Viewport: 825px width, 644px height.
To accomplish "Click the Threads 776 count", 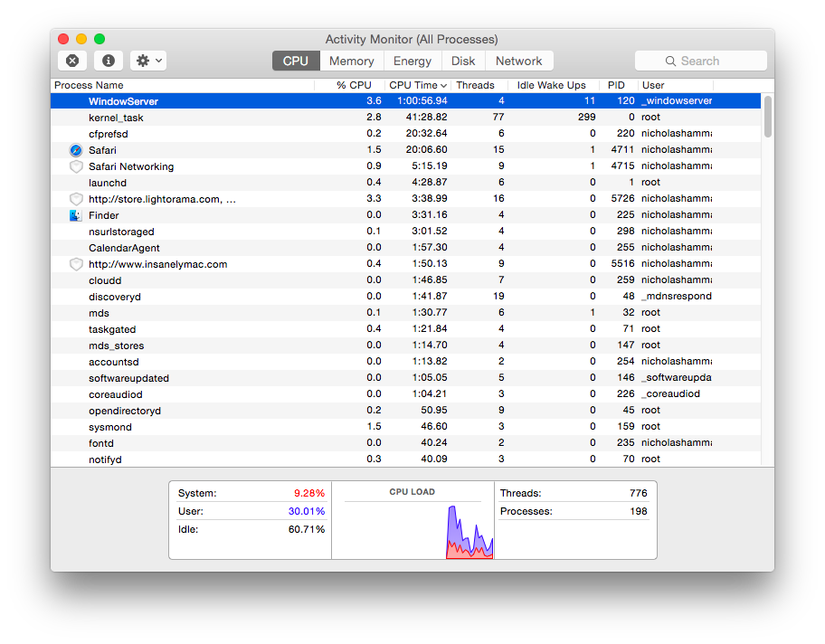I will click(639, 494).
